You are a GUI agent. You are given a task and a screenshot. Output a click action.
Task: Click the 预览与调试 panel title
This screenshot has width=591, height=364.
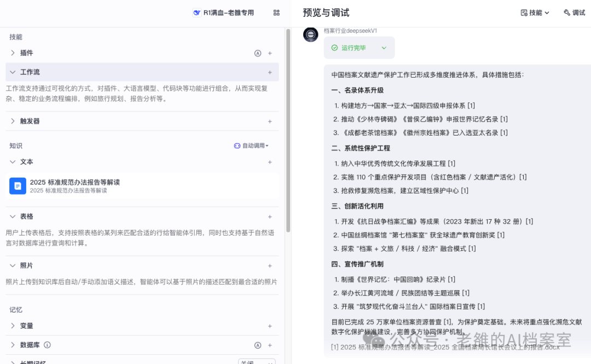tap(326, 13)
